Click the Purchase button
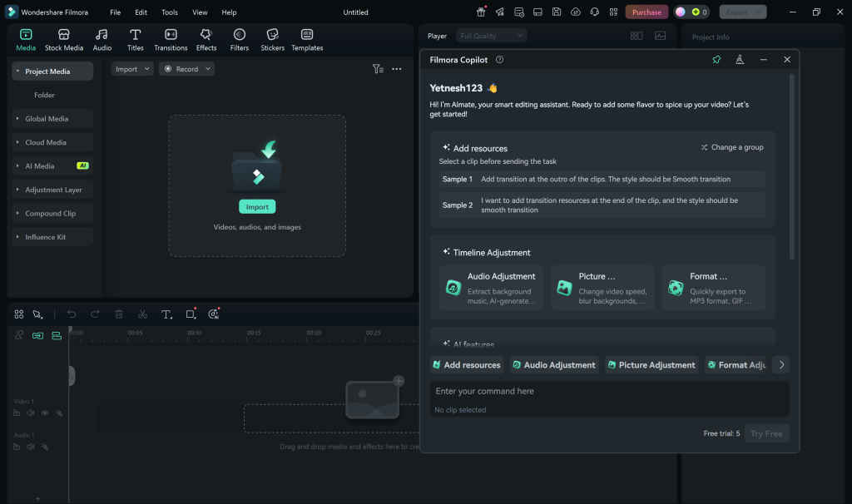Image resolution: width=852 pixels, height=504 pixels. tap(646, 12)
